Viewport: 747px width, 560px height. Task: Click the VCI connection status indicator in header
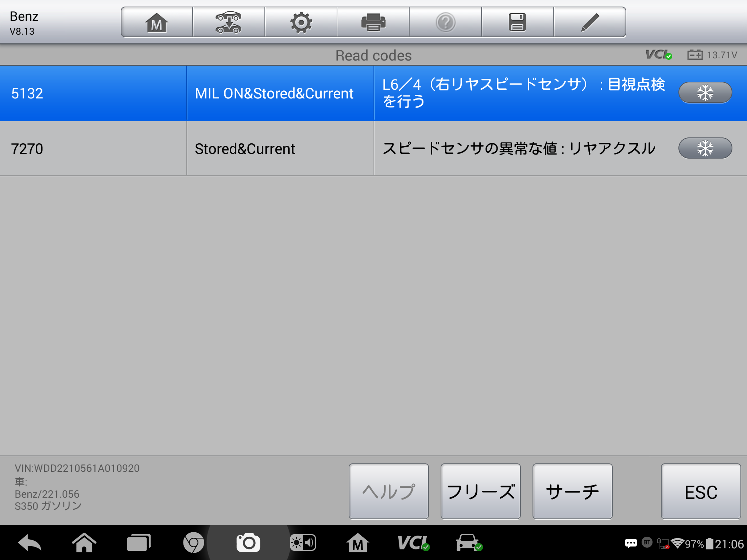point(659,55)
